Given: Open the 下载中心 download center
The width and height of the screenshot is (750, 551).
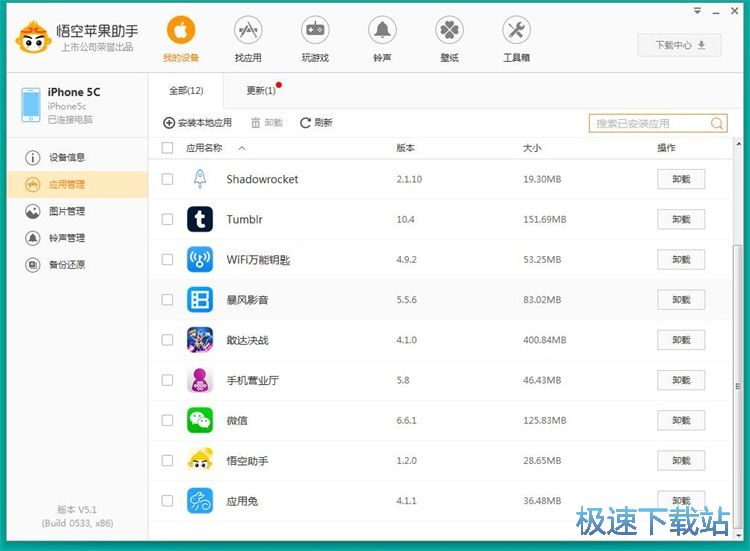Looking at the screenshot, I should pos(680,45).
